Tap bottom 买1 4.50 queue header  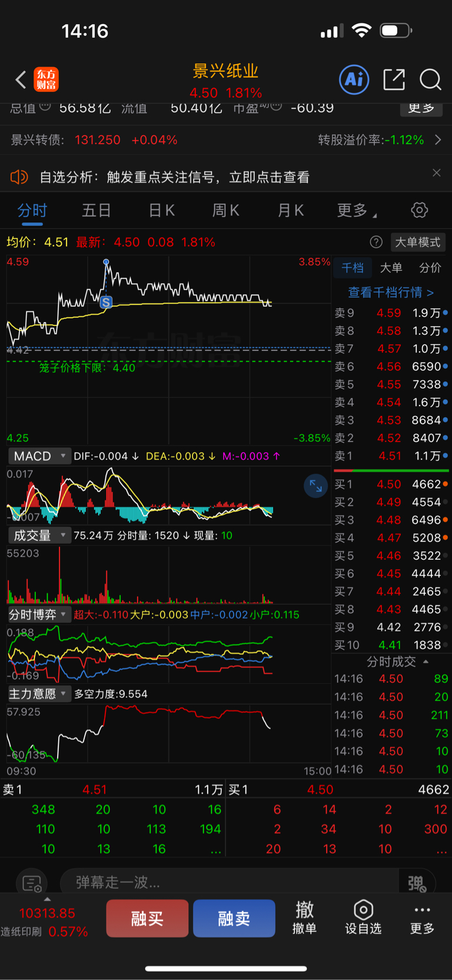(x=338, y=790)
